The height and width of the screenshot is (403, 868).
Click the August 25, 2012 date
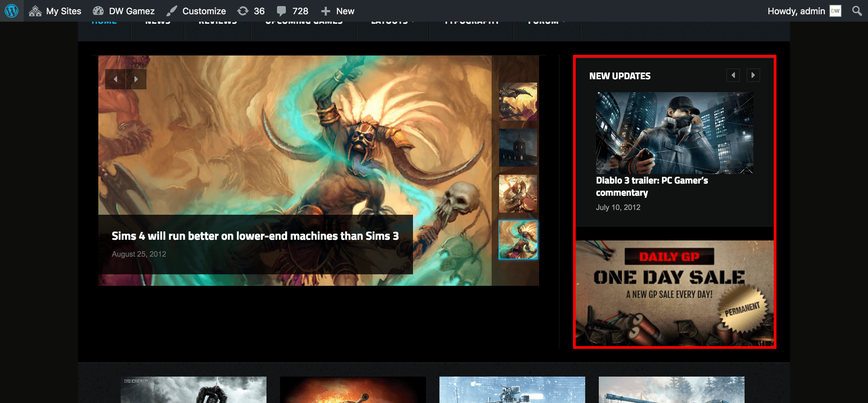pos(139,254)
